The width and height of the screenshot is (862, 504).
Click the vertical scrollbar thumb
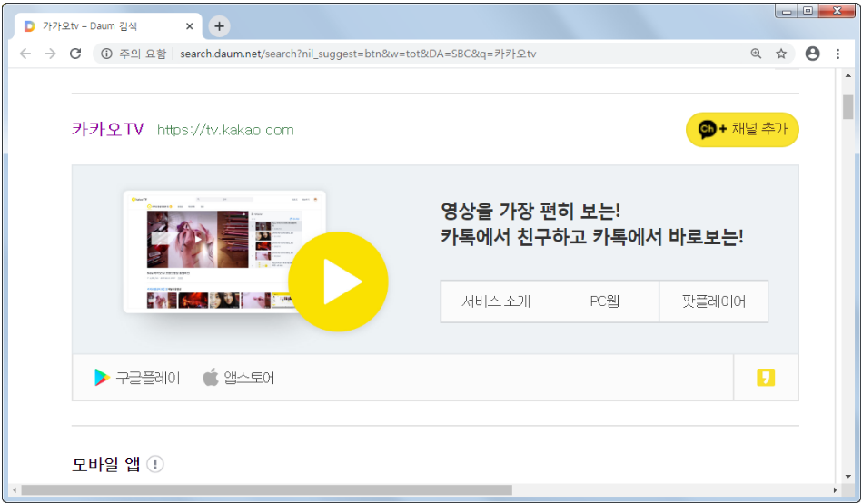848,107
